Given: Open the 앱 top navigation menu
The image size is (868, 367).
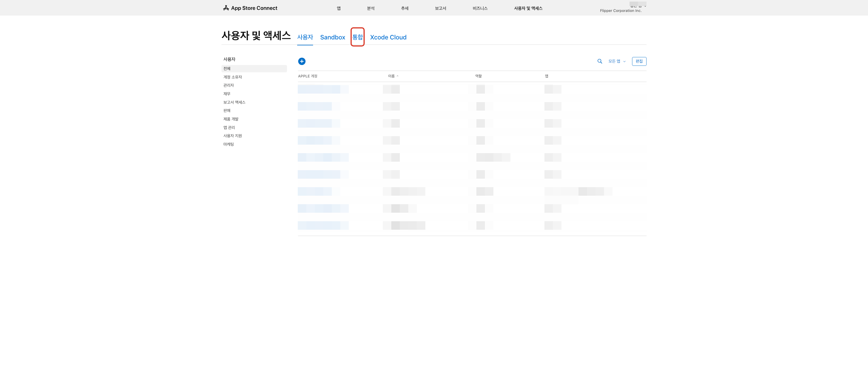Looking at the screenshot, I should point(339,9).
